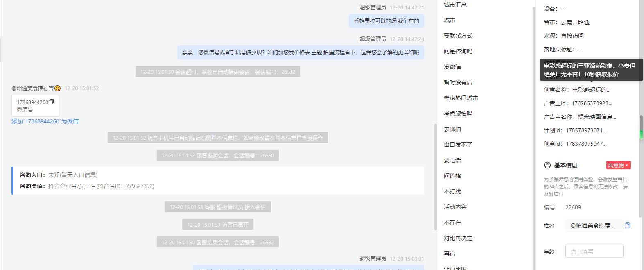Select the 城市汇总 quick reply
The width and height of the screenshot is (644, 270).
pos(455,5)
